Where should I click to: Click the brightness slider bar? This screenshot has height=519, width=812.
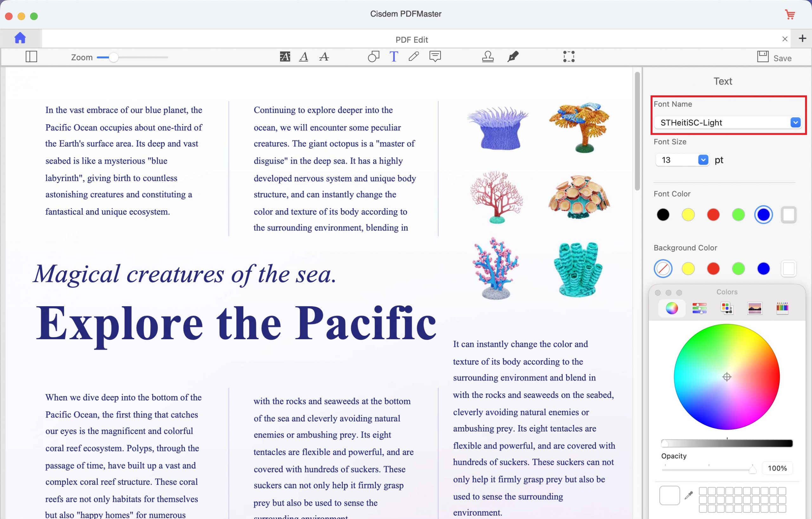click(x=727, y=443)
